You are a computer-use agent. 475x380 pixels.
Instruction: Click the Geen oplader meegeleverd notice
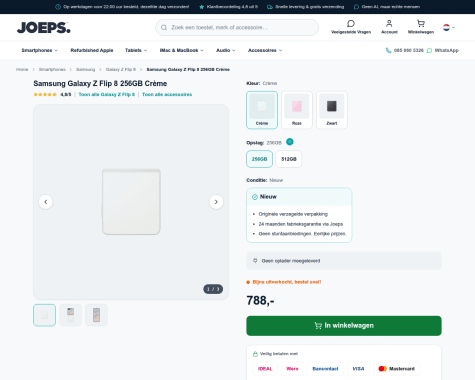[344, 261]
